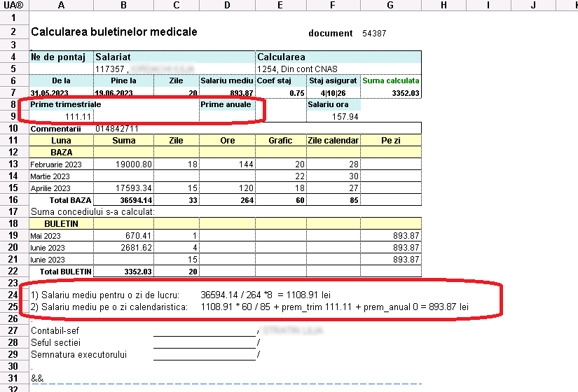Click the 'Luna' column heading

point(61,141)
